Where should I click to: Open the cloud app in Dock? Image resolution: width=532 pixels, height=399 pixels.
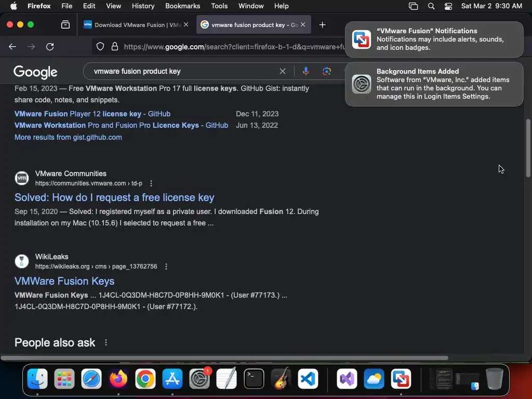coord(374,378)
